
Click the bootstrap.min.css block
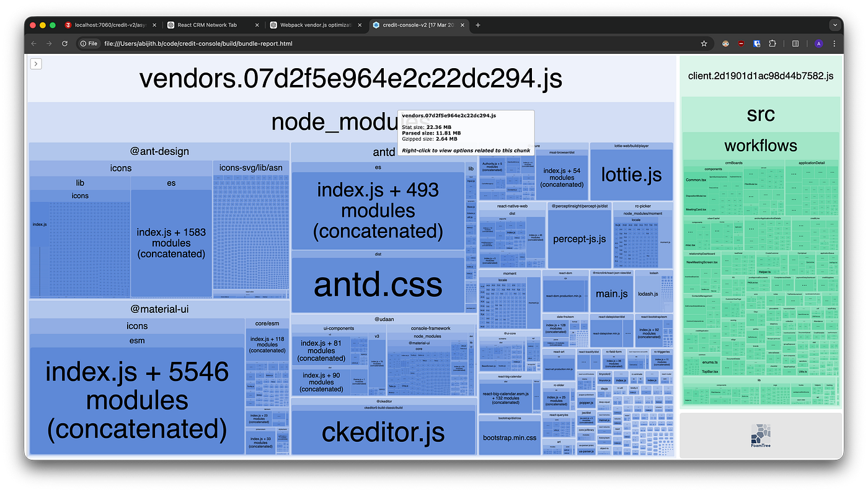pyautogui.click(x=510, y=437)
